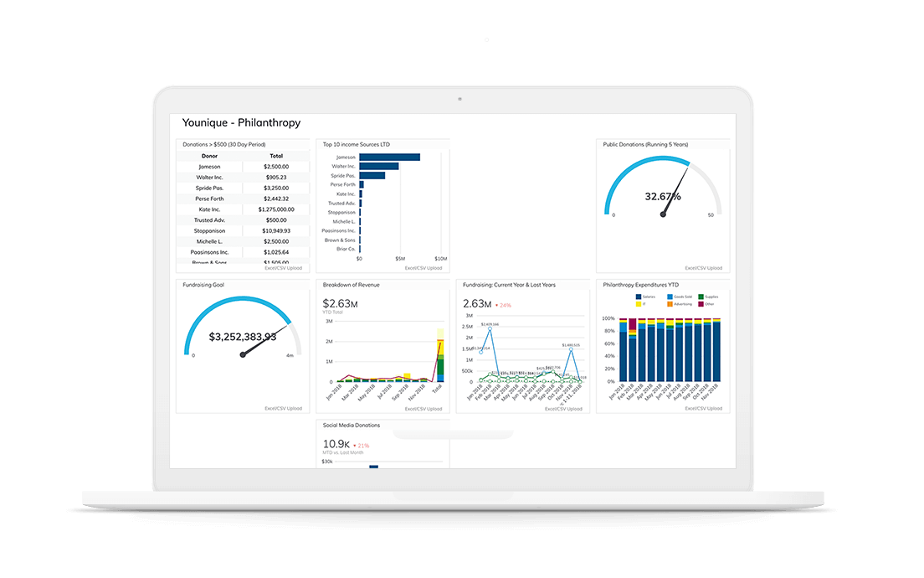Click the Other legend swatch in Philanthropy Expenditures
The width and height of the screenshot is (924, 578).
pyautogui.click(x=700, y=304)
